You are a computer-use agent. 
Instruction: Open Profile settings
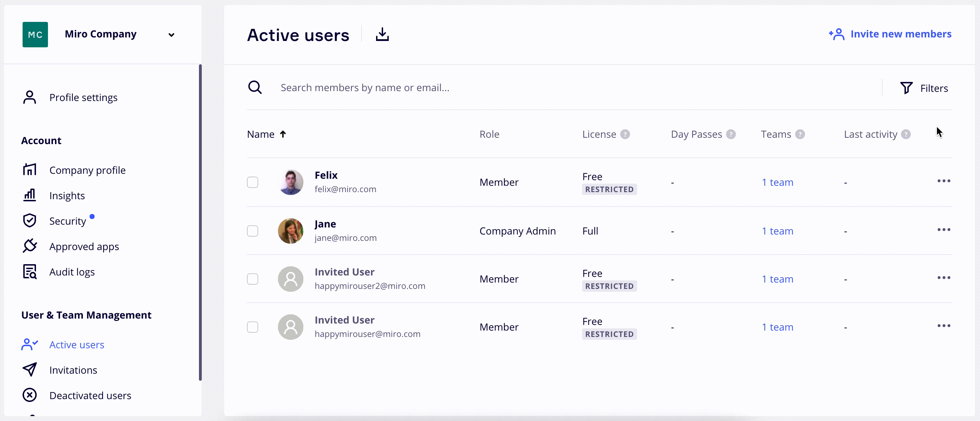pos(83,97)
